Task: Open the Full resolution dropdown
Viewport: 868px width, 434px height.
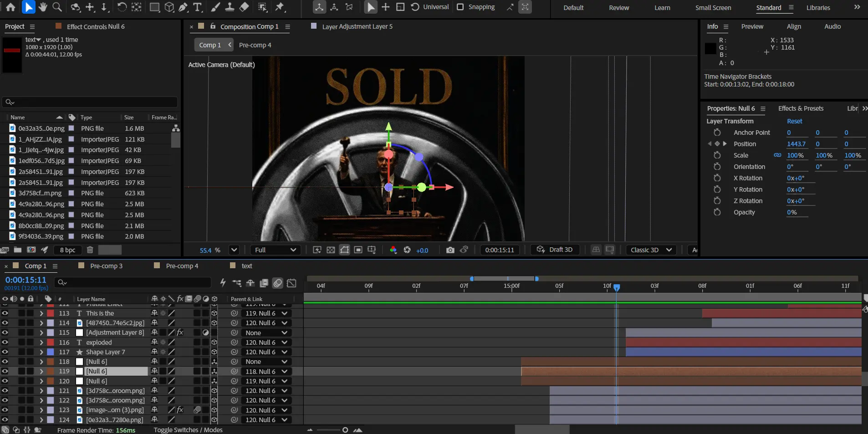Action: (275, 250)
